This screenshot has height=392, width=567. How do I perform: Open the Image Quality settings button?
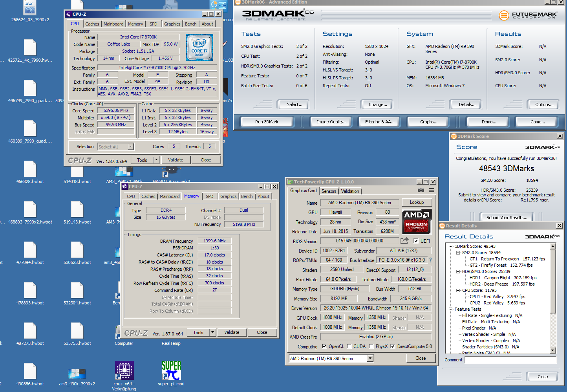(332, 122)
